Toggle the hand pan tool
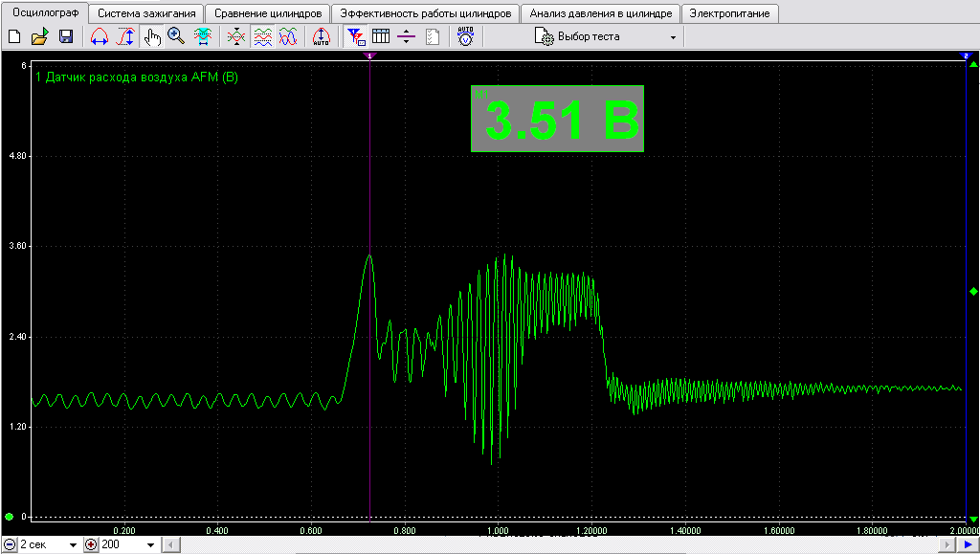This screenshot has height=554, width=980. (x=152, y=37)
